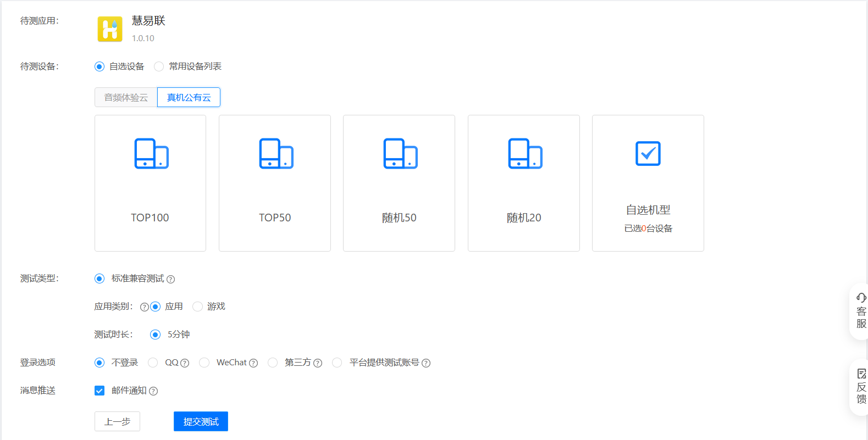Choose the 随机20 device group
The width and height of the screenshot is (868, 440).
(x=524, y=183)
